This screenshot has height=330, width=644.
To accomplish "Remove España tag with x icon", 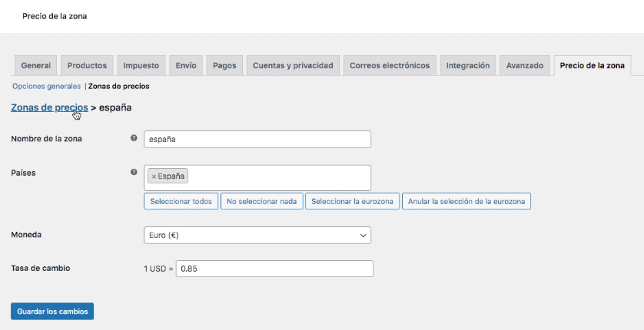I will tap(154, 177).
